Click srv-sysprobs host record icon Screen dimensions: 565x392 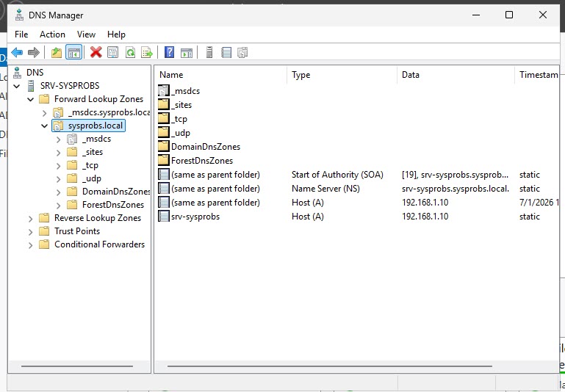click(164, 217)
